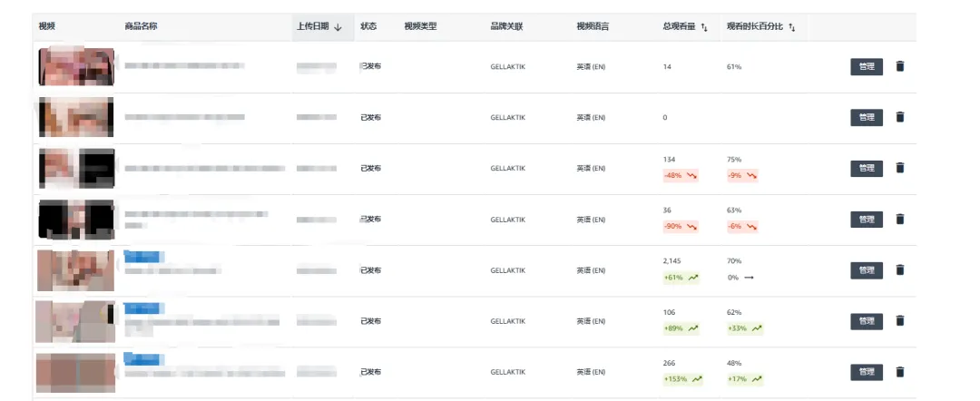The image size is (980, 401).
Task: Delete the video with 14 total views
Action: point(900,66)
